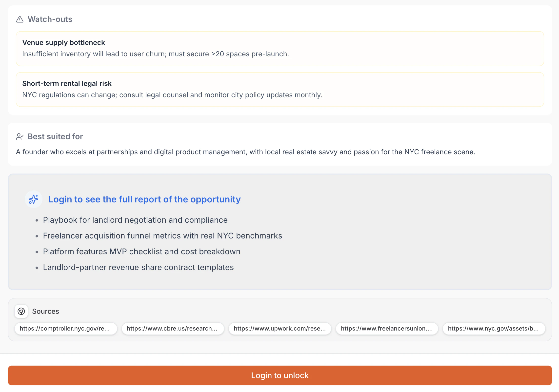Open the nyc.gov assets source link
Image resolution: width=559 pixels, height=392 pixels.
click(494, 329)
